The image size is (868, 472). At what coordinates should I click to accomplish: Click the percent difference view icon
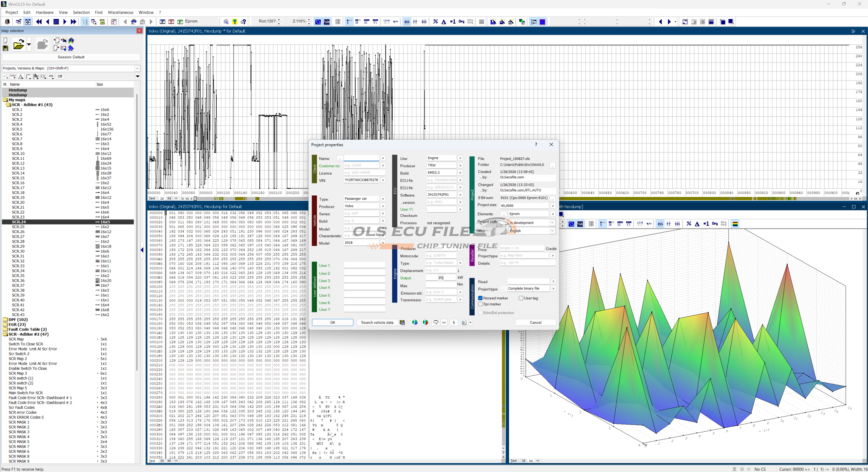pos(435,22)
